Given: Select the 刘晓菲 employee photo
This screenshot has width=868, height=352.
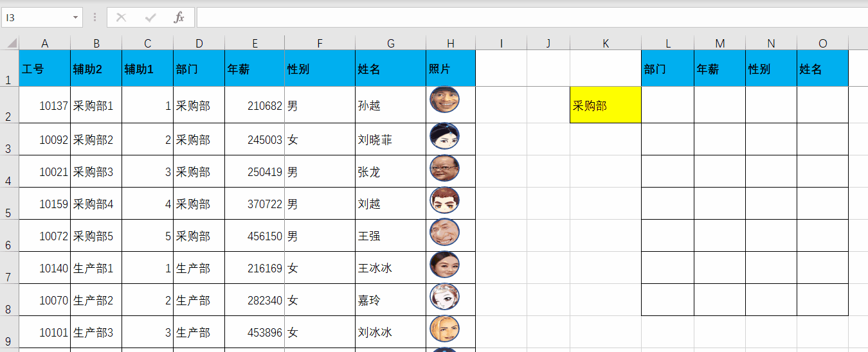Looking at the screenshot, I should click(444, 136).
